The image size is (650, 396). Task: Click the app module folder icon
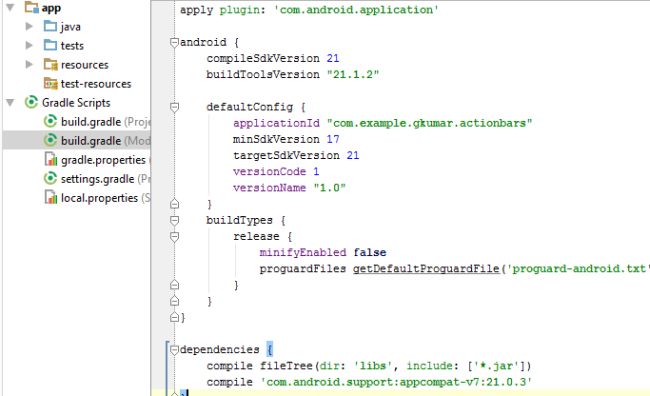(x=32, y=7)
